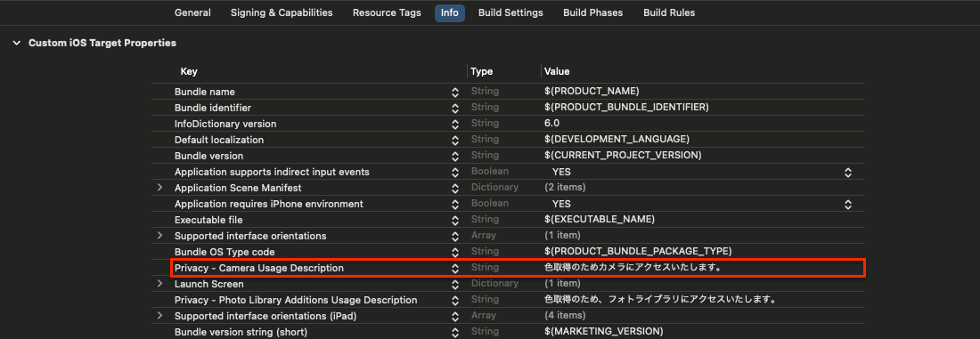Open key stepper for InfoDictionary version
The width and height of the screenshot is (980, 339).
(455, 124)
